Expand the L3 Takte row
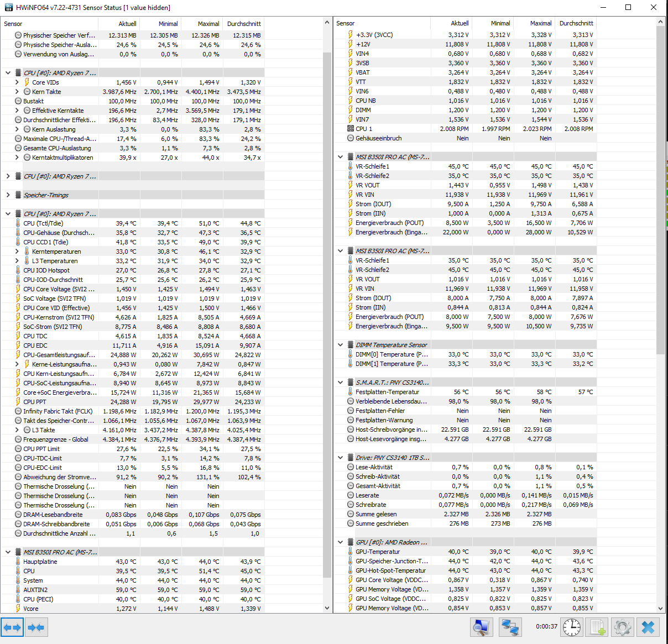The height and width of the screenshot is (644, 668). click(17, 430)
